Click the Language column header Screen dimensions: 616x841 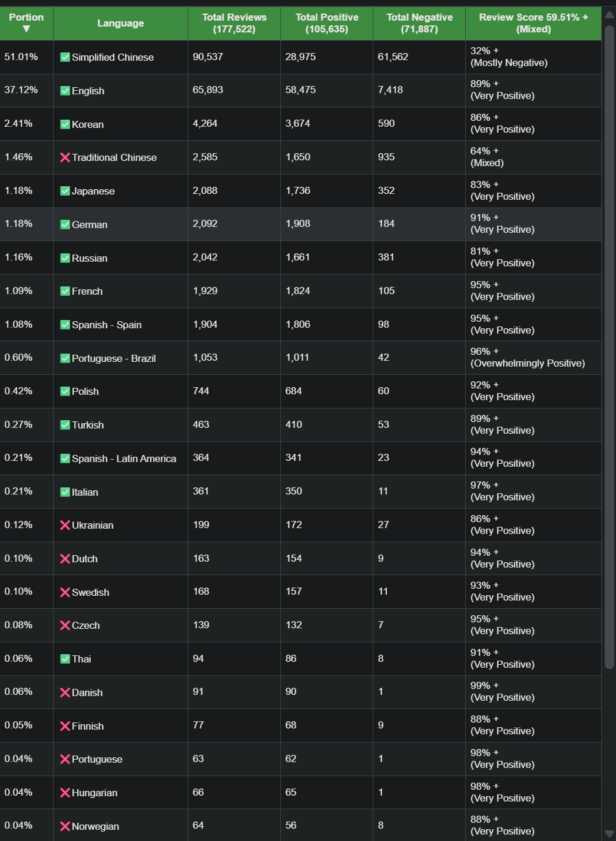coord(121,23)
